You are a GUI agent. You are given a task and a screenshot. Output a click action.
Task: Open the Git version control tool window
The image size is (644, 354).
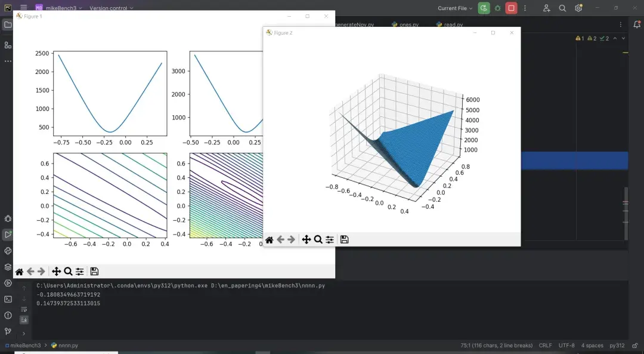click(x=8, y=331)
